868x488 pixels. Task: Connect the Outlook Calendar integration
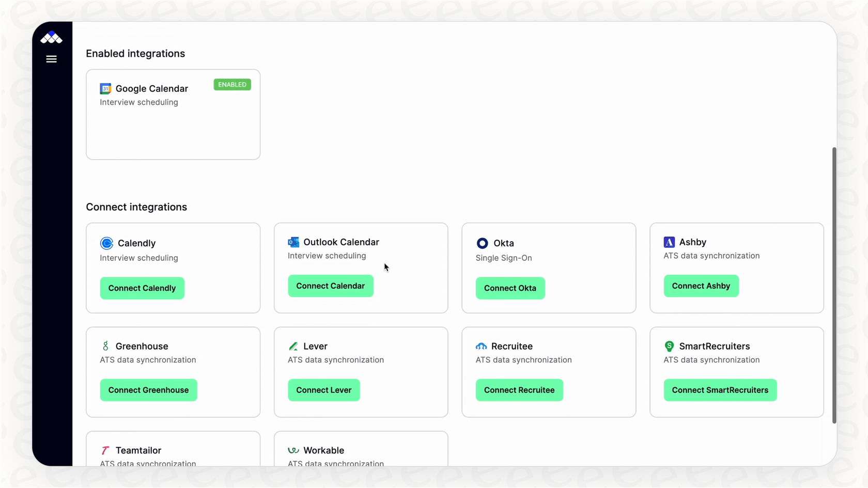point(330,286)
